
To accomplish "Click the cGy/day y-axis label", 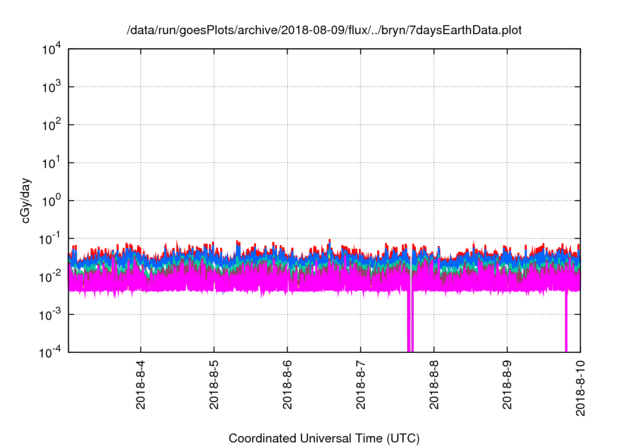I will 25,200.
